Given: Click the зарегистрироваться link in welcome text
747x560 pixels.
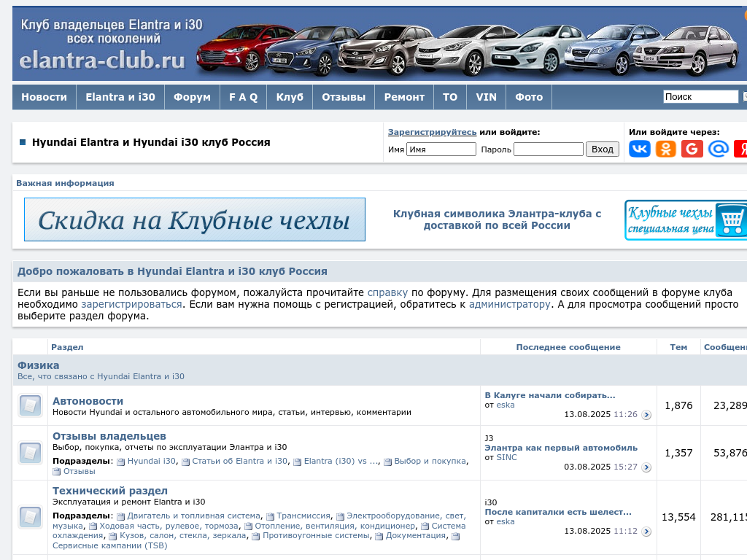Looking at the screenshot, I should pos(131,304).
